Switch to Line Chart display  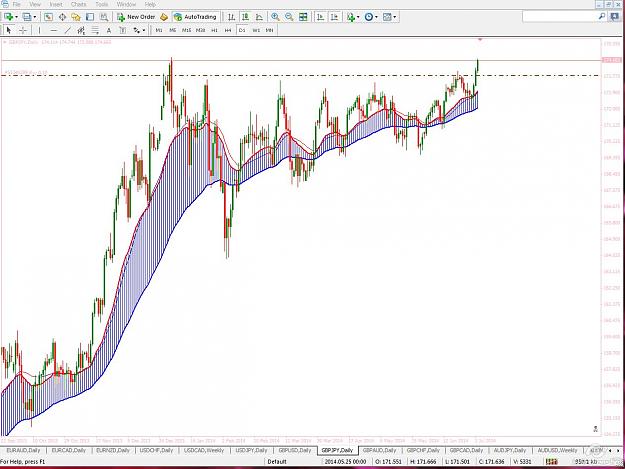pos(259,17)
